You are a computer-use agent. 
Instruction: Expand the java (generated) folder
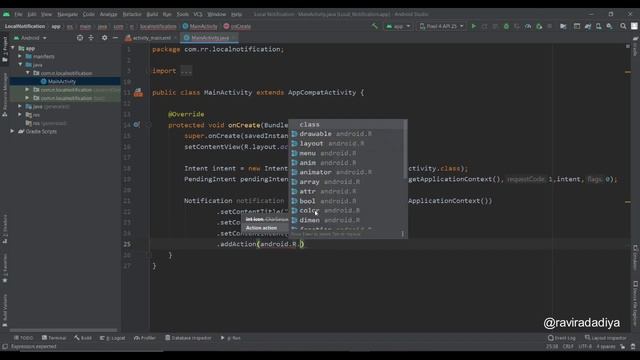(x=20, y=106)
